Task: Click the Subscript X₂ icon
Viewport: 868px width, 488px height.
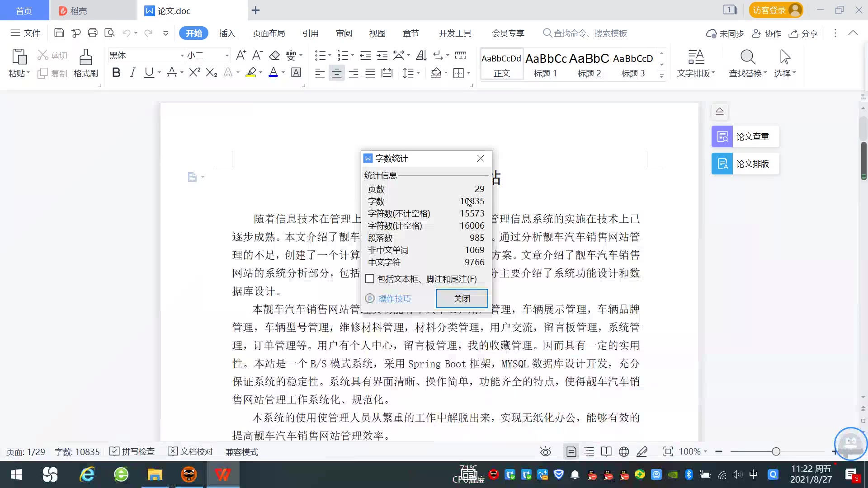Action: (x=212, y=72)
